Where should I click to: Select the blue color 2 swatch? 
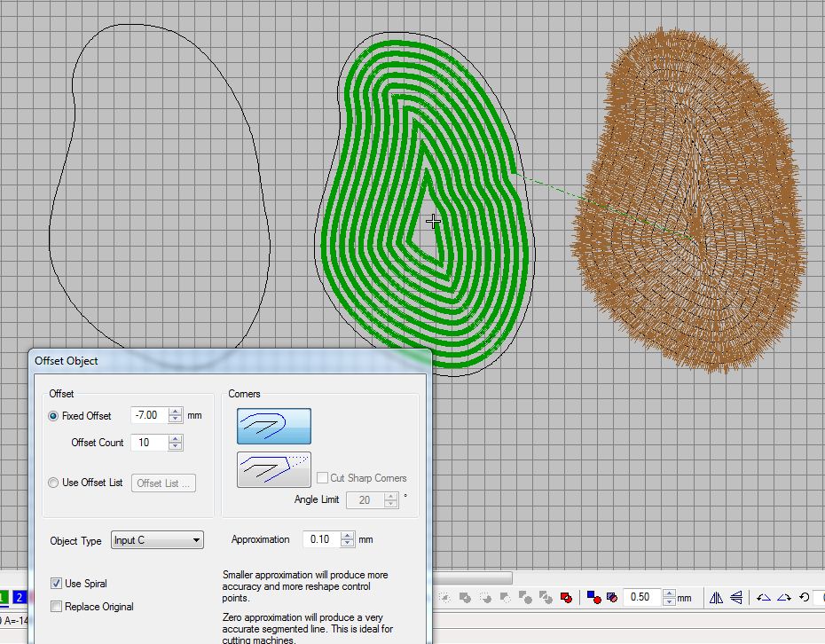(19, 597)
